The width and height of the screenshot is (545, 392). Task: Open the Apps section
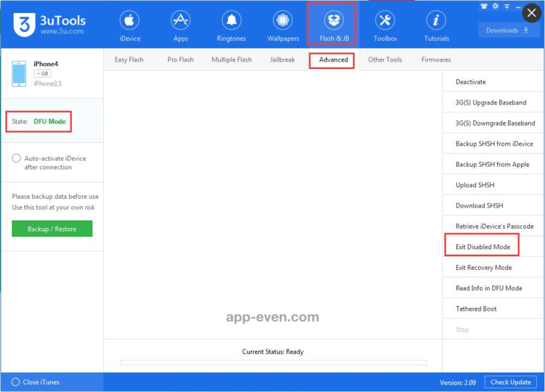coord(180,26)
